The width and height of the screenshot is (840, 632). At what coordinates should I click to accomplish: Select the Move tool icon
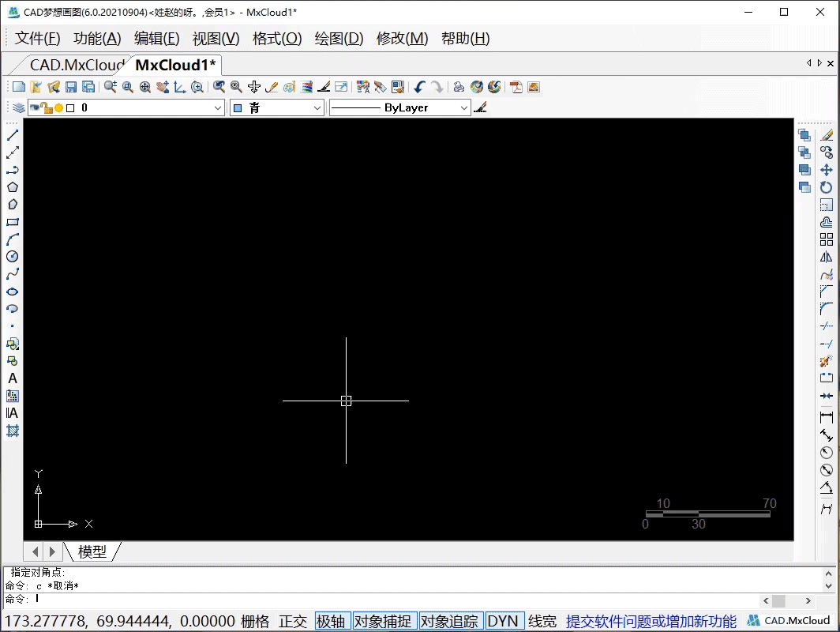click(826, 170)
